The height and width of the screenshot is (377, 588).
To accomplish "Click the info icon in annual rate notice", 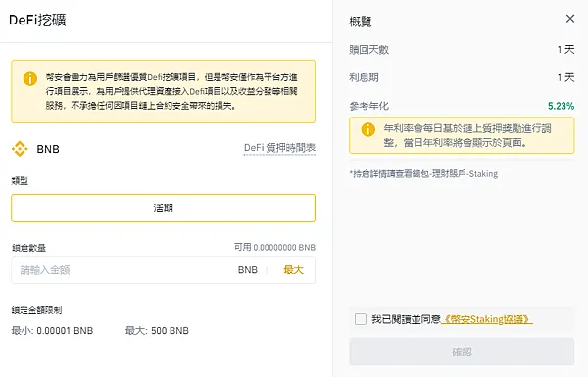I will pos(367,129).
